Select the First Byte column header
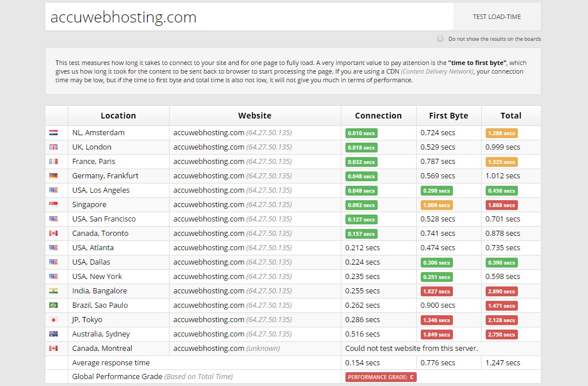This screenshot has height=386, width=588. pos(448,115)
